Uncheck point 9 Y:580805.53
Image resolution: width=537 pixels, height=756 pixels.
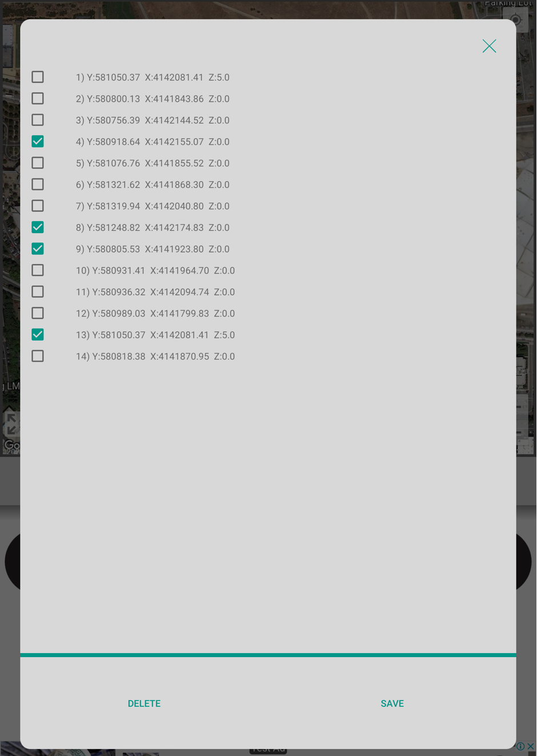tap(38, 249)
